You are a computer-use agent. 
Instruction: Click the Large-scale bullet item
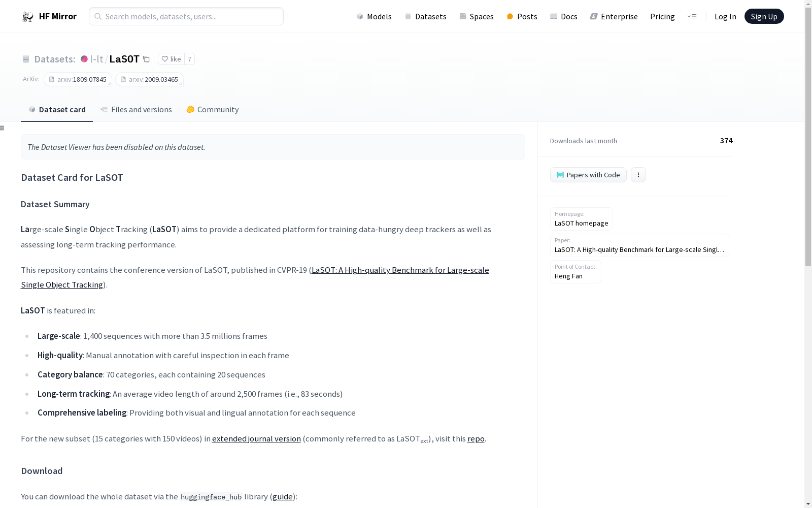click(152, 336)
